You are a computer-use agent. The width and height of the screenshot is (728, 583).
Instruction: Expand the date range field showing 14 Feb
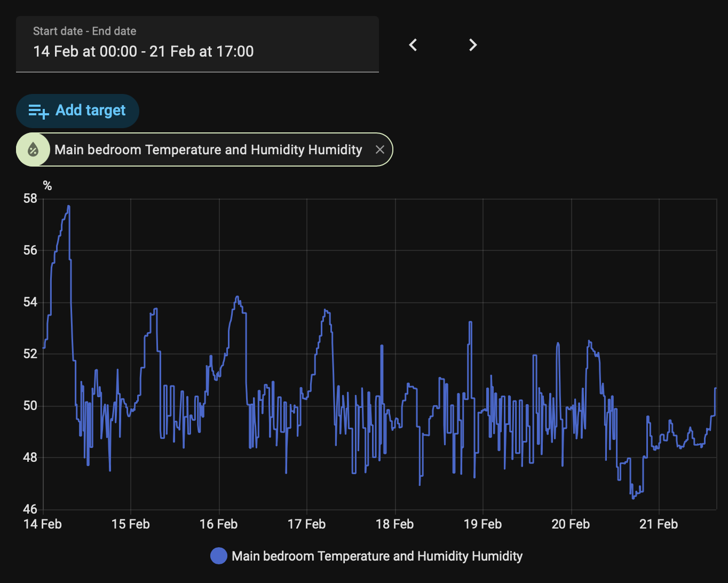(x=197, y=51)
